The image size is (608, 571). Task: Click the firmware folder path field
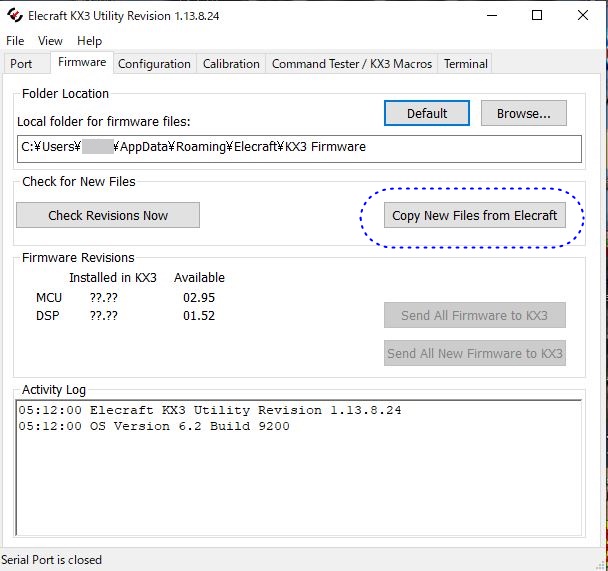point(299,149)
